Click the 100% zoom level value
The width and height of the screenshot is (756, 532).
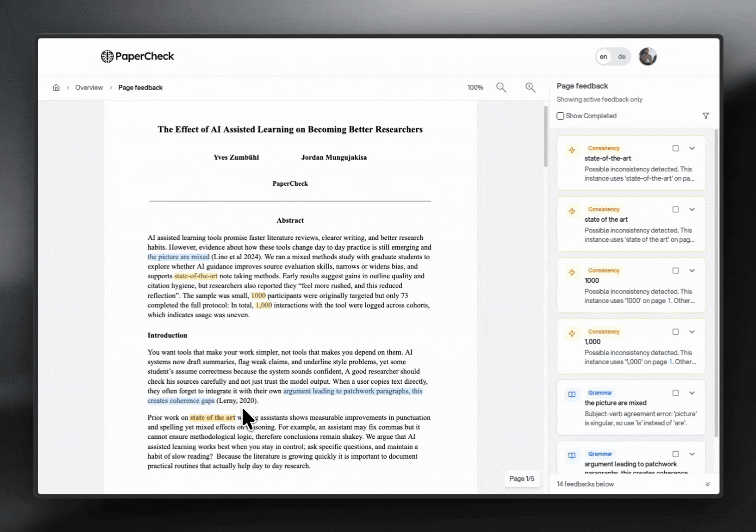pos(475,88)
